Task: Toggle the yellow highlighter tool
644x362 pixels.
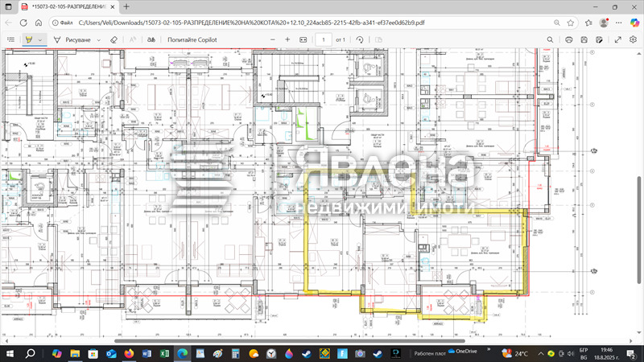Action: pyautogui.click(x=29, y=39)
